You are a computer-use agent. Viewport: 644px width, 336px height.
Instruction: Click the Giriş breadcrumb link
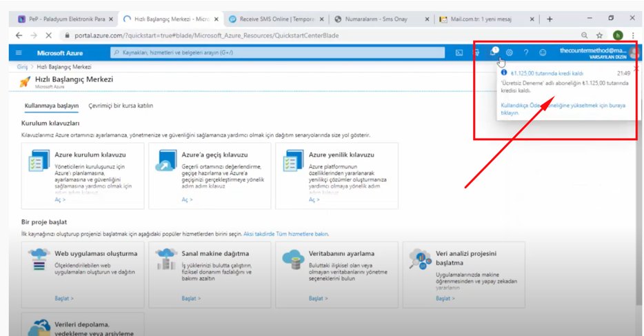pos(22,66)
